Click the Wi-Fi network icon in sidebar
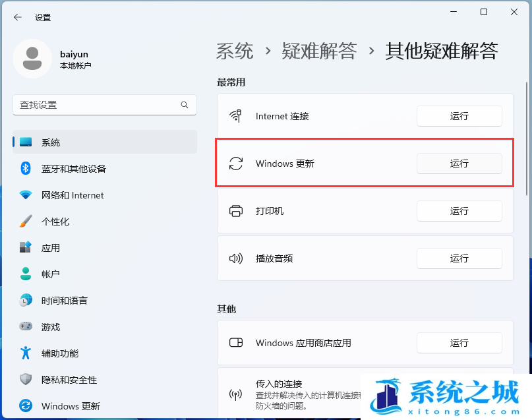 click(26, 195)
